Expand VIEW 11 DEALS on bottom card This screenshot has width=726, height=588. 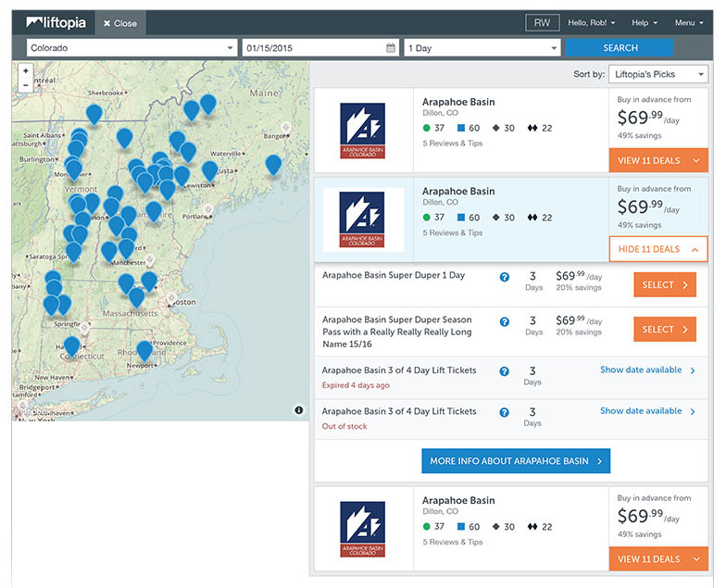tap(658, 559)
